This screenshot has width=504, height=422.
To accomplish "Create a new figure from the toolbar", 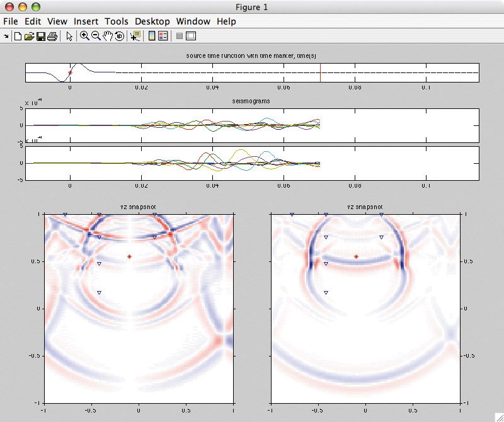I will pyautogui.click(x=18, y=36).
